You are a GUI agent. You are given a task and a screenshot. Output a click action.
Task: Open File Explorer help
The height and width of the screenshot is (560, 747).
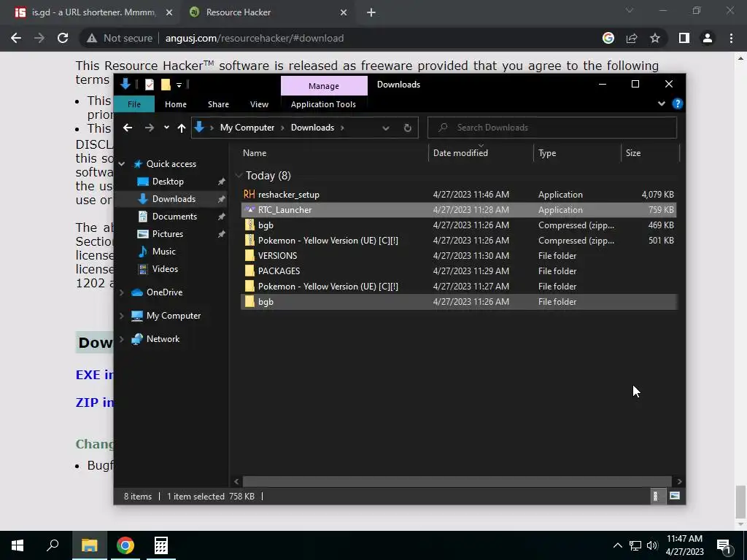pos(678,104)
